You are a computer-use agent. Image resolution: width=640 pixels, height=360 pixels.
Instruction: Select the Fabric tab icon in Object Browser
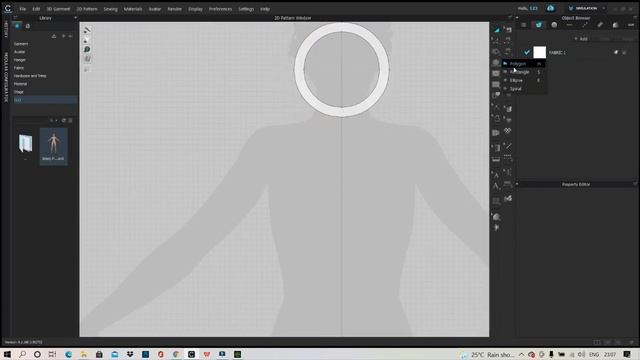coord(539,25)
